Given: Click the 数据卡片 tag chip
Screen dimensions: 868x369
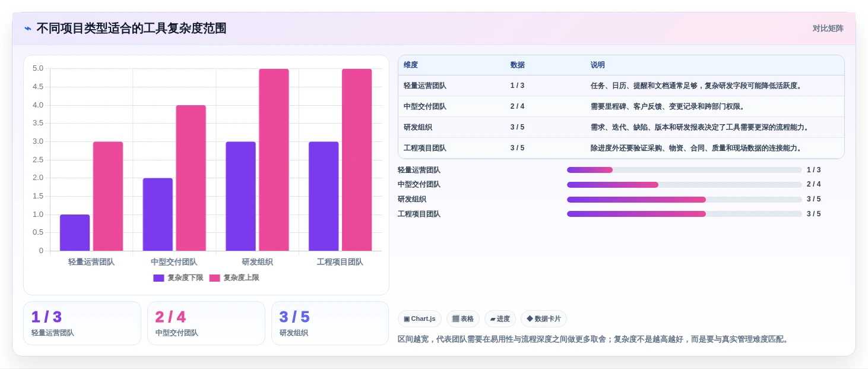Looking at the screenshot, I should click(544, 319).
